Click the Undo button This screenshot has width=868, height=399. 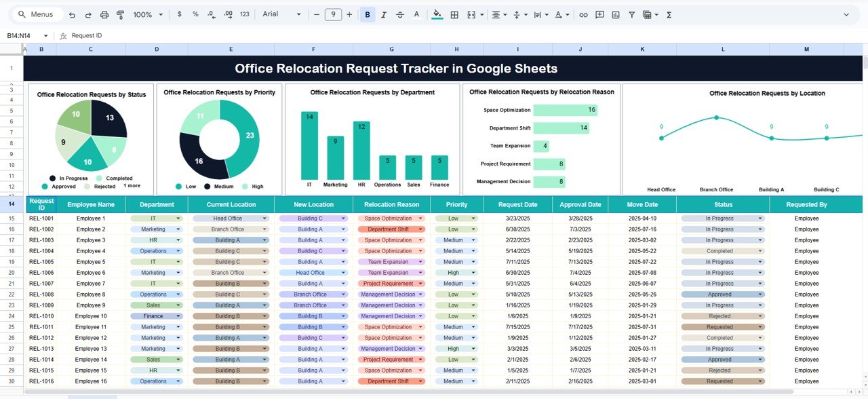[x=72, y=14]
